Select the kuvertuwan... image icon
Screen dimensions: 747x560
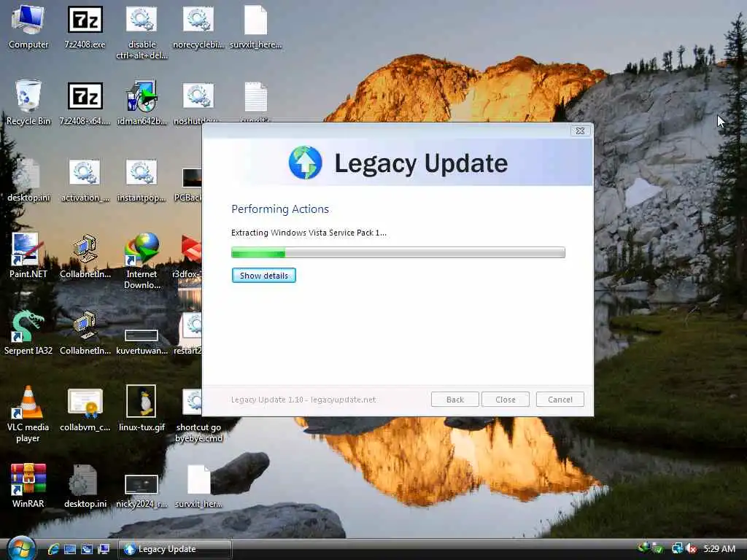(x=142, y=341)
